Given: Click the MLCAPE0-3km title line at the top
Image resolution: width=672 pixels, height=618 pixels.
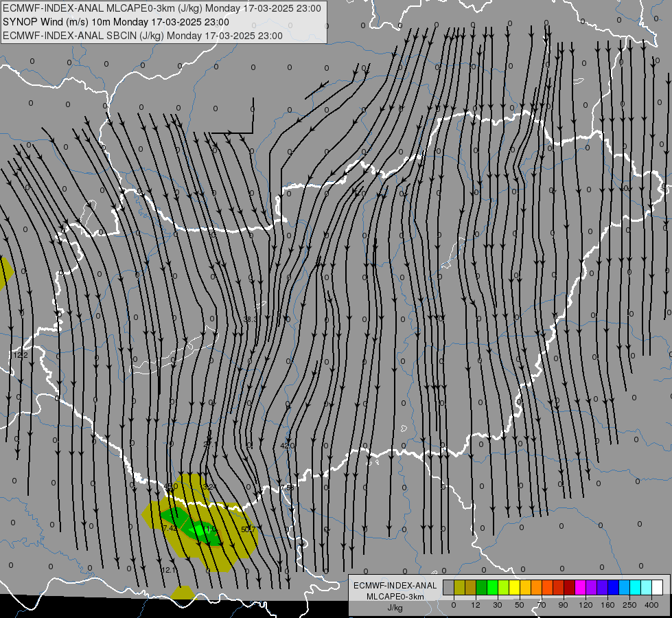Looking at the screenshot, I should [x=161, y=8].
